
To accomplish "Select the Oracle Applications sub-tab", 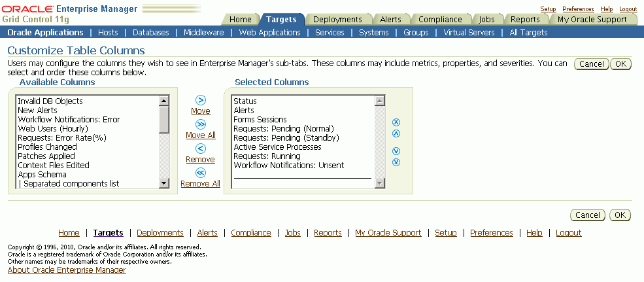I will pyautogui.click(x=45, y=33).
